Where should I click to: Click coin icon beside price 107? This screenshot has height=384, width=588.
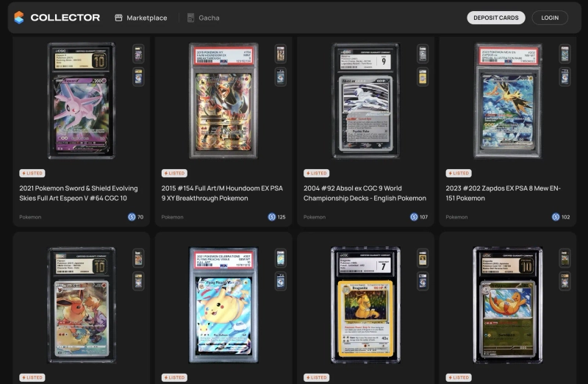(414, 216)
